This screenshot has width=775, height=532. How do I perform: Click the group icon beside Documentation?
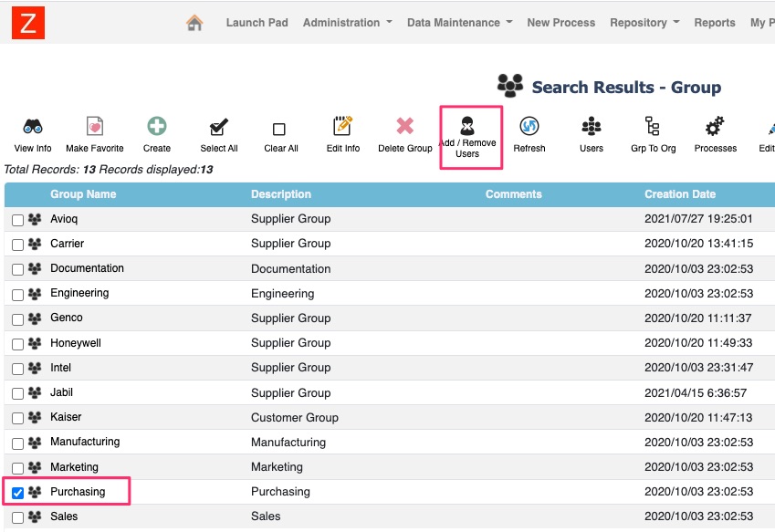click(35, 268)
